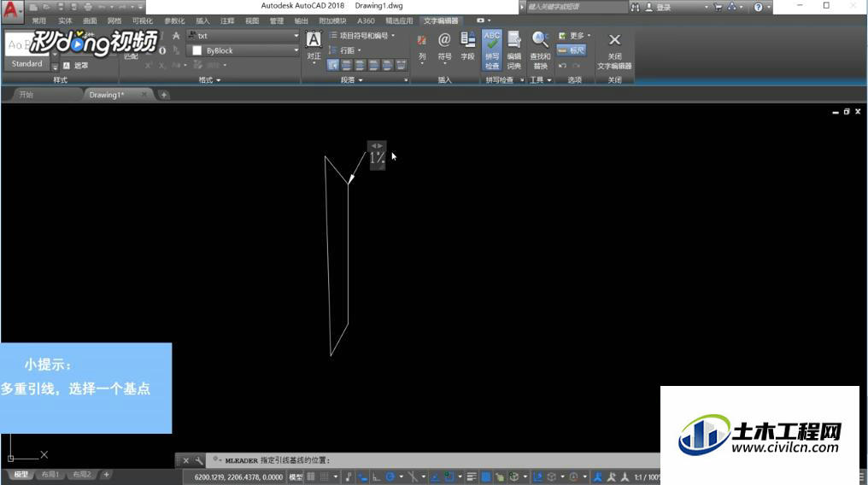Close the Text Editor (关闭文字编辑器)
868x485 pixels.
(x=614, y=50)
